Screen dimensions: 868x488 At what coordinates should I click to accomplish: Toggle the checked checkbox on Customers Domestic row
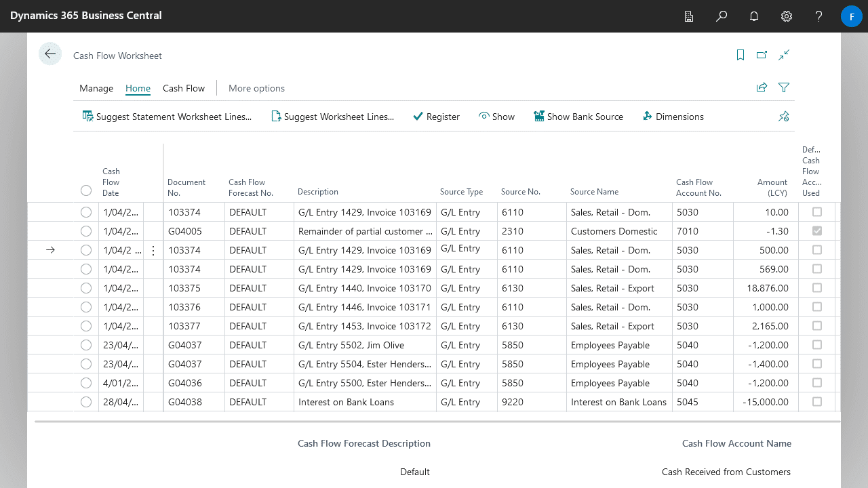(x=816, y=231)
